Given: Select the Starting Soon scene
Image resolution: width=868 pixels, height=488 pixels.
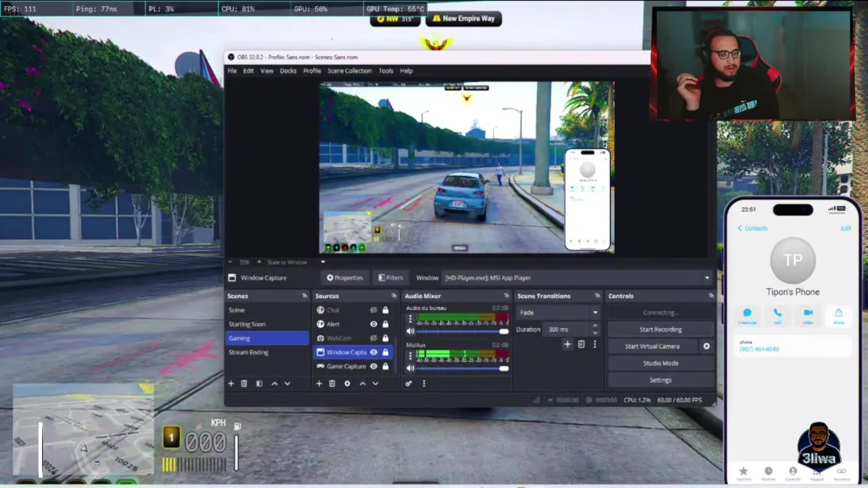Looking at the screenshot, I should click(267, 324).
